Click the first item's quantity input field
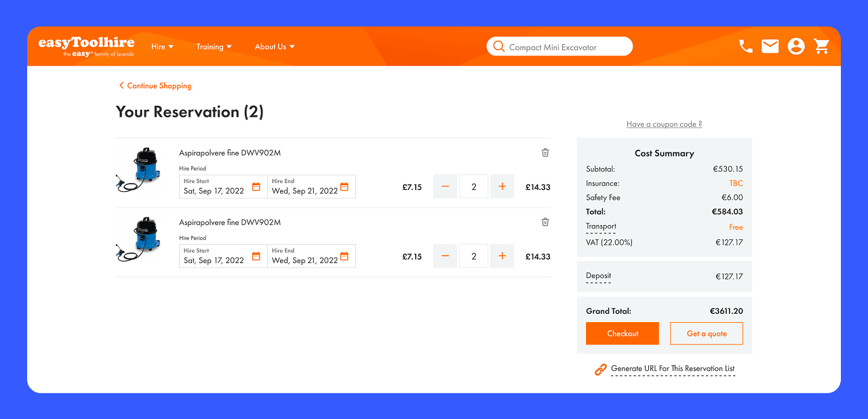 click(x=473, y=186)
